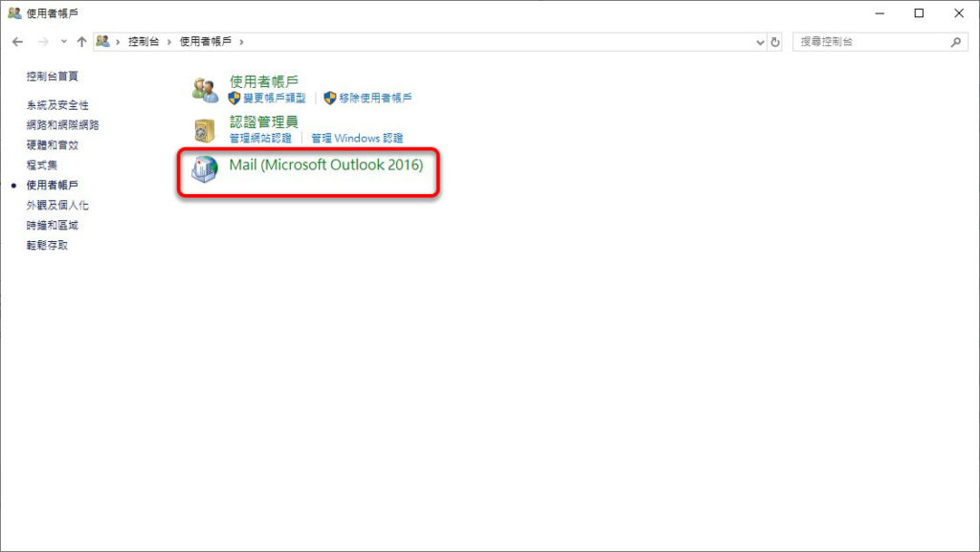This screenshot has width=980, height=552.
Task: Refresh the control panel view
Action: pos(775,42)
